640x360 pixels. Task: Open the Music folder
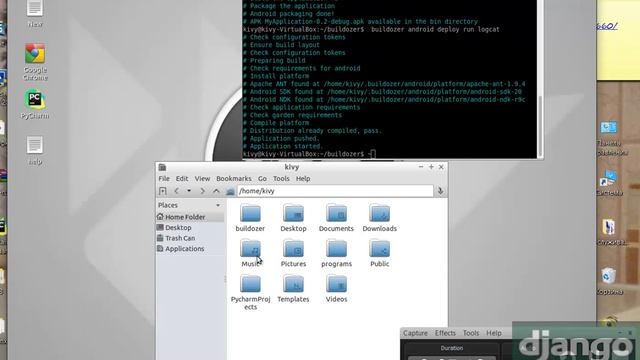click(x=250, y=253)
